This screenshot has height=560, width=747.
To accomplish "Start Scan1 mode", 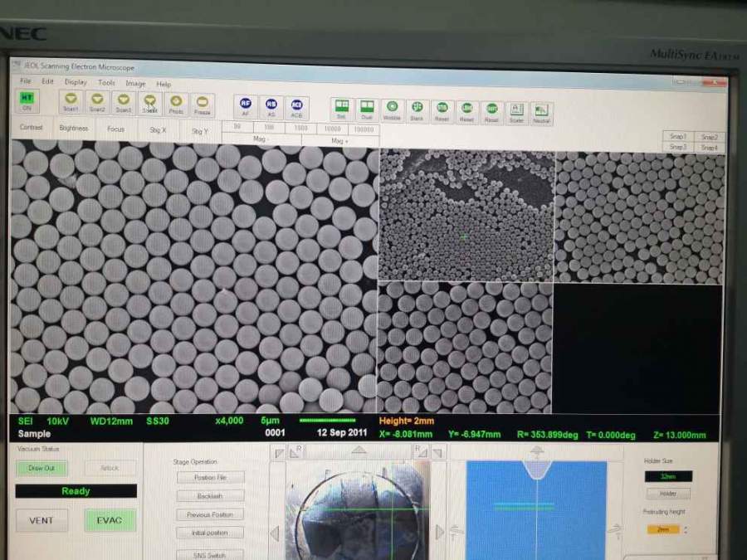I will click(71, 103).
